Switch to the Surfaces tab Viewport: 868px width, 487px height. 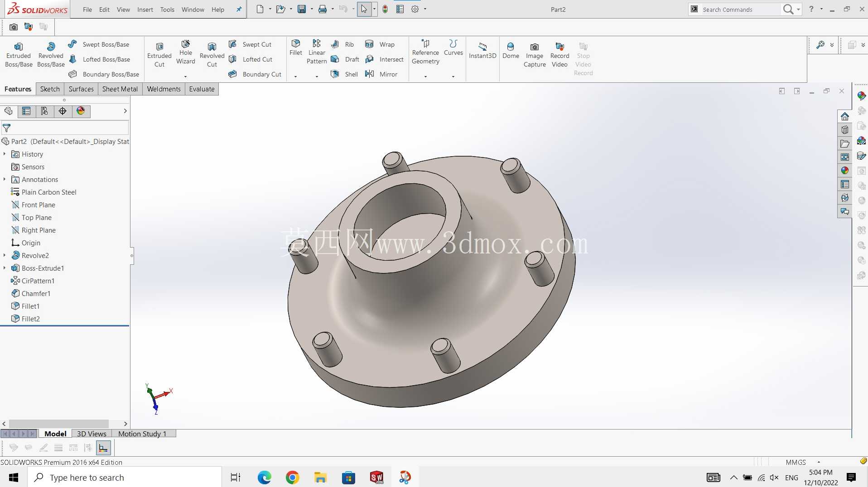[x=81, y=89]
